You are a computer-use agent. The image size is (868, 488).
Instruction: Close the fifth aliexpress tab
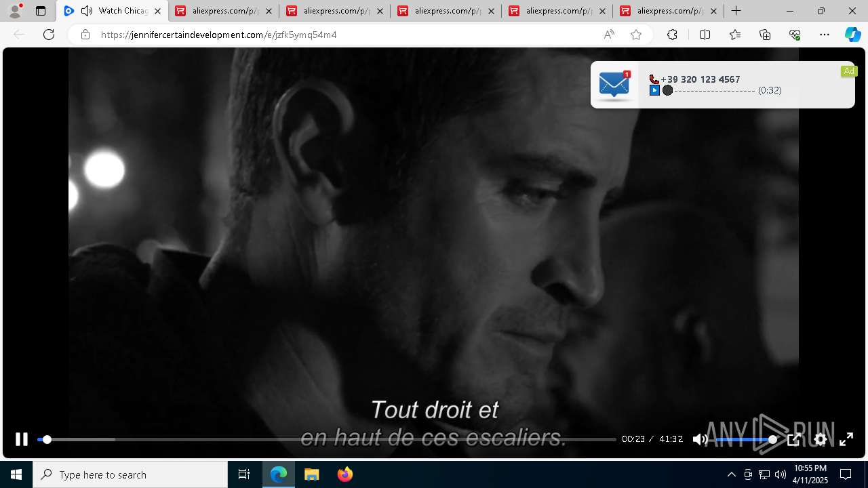click(x=713, y=11)
